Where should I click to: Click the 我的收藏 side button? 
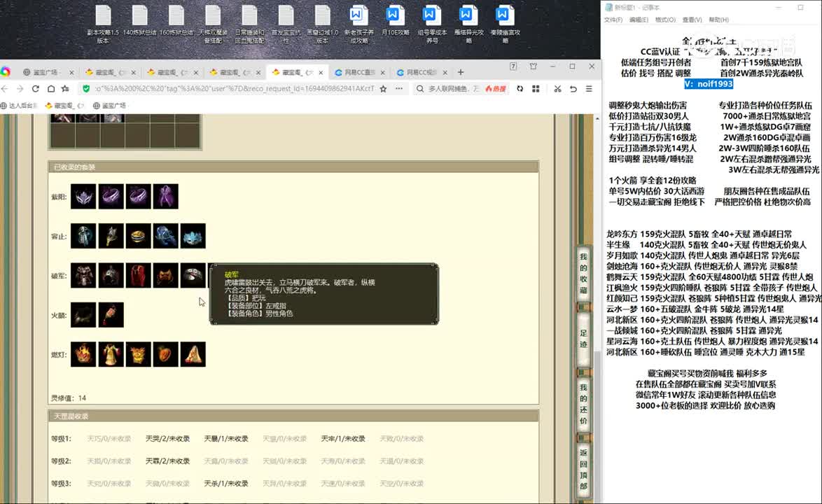click(x=583, y=274)
